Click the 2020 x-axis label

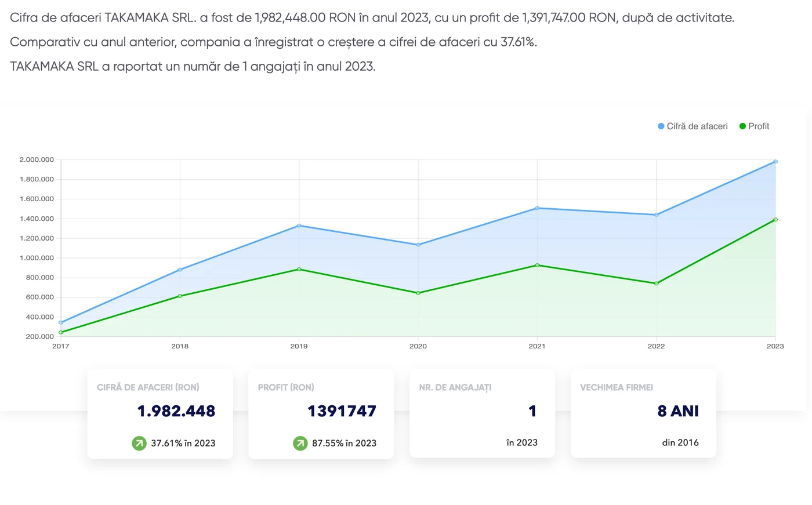click(x=418, y=346)
